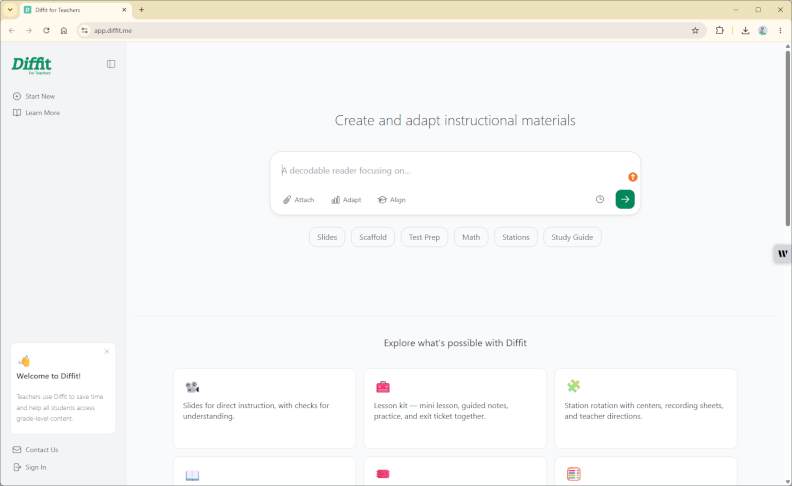792x486 pixels.
Task: Select the Stations chip
Action: (516, 237)
